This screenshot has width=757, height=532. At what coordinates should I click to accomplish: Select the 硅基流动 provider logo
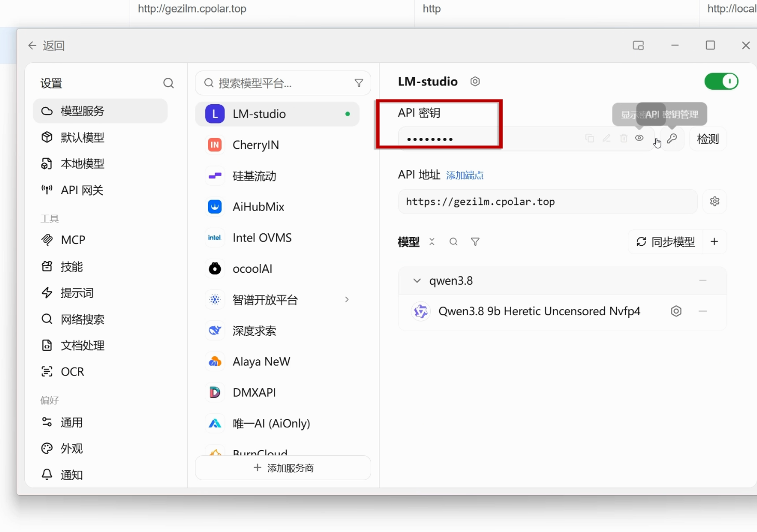215,176
